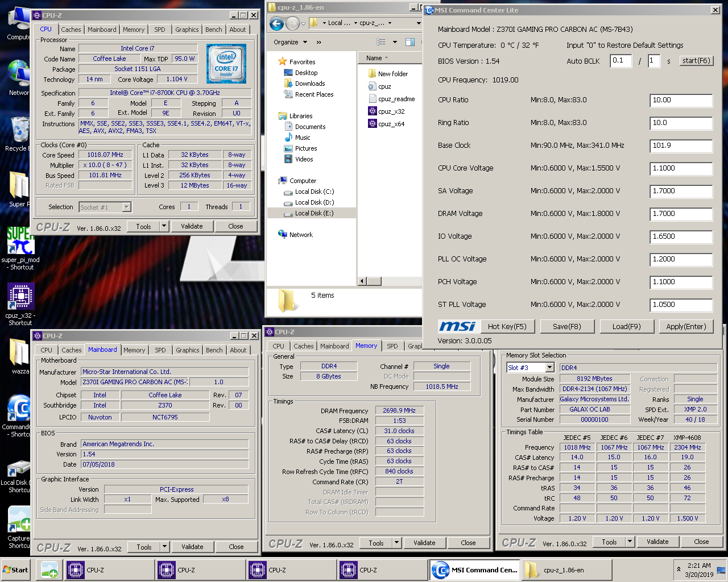
Task: Open the Network desktop icon
Action: click(18, 78)
